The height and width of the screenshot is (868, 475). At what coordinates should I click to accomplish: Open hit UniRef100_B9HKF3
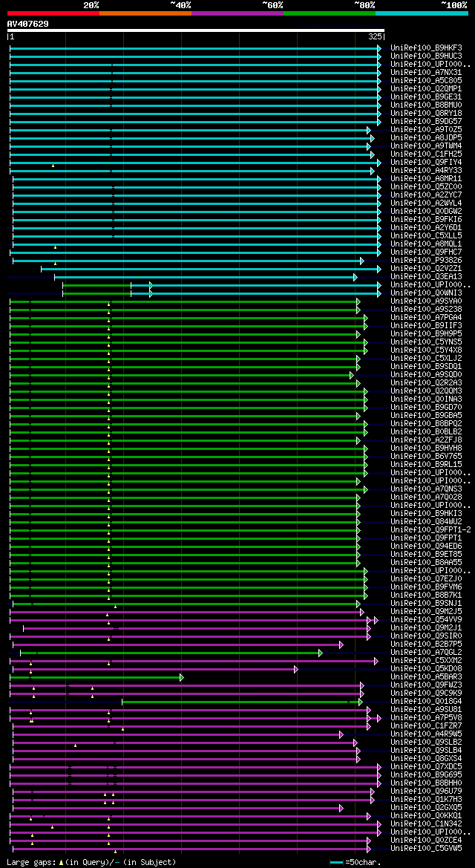[426, 48]
